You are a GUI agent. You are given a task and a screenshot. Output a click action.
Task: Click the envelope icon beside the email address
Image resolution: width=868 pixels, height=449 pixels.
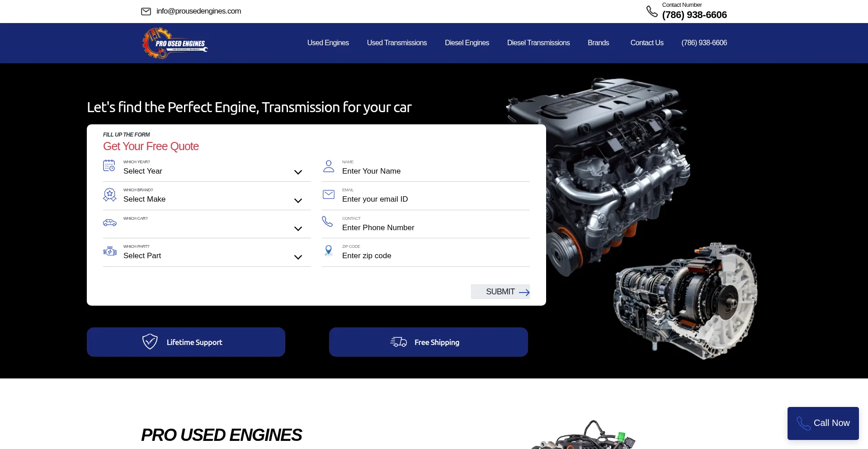146,11
